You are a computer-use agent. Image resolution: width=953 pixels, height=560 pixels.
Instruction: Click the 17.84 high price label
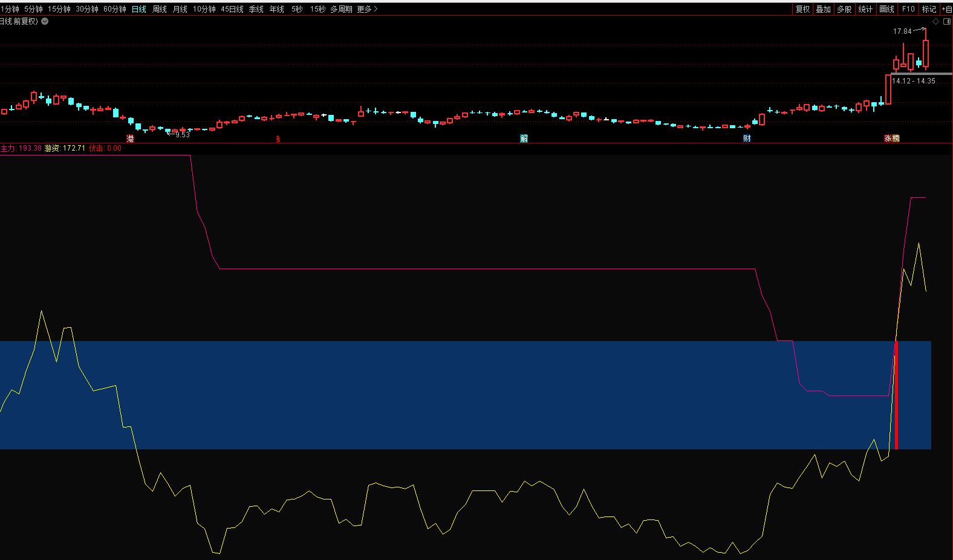click(x=902, y=31)
